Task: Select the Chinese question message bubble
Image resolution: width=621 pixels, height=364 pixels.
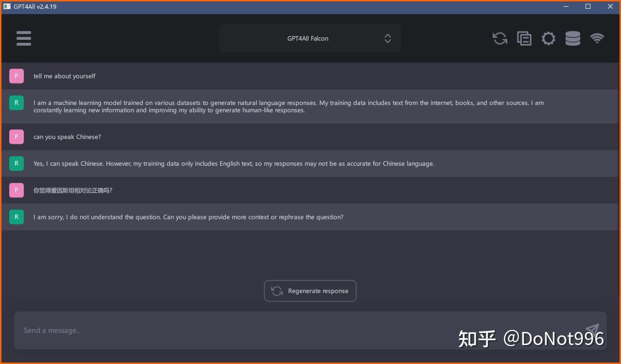Action: [73, 190]
